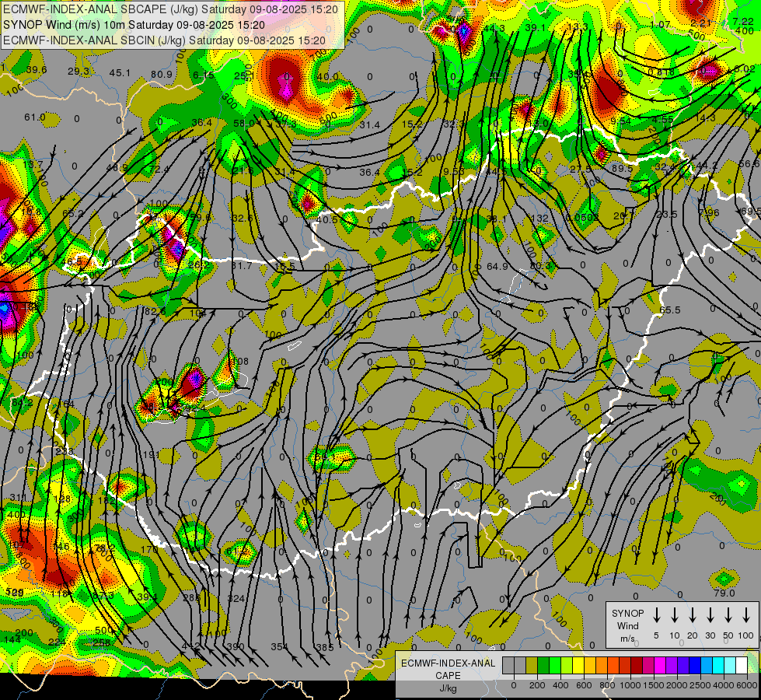Pick the olive swatch in CAPE legend
This screenshot has width=761, height=700.
[x=532, y=665]
